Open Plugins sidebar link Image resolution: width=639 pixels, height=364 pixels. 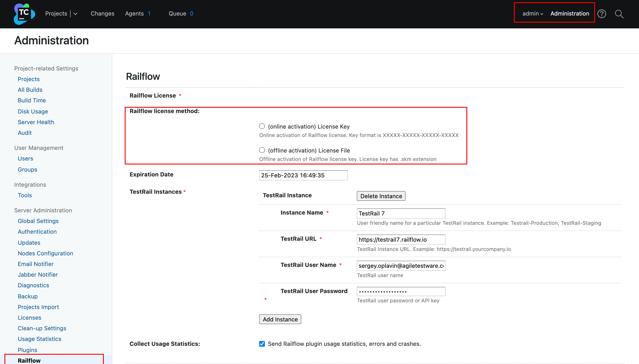coord(28,350)
